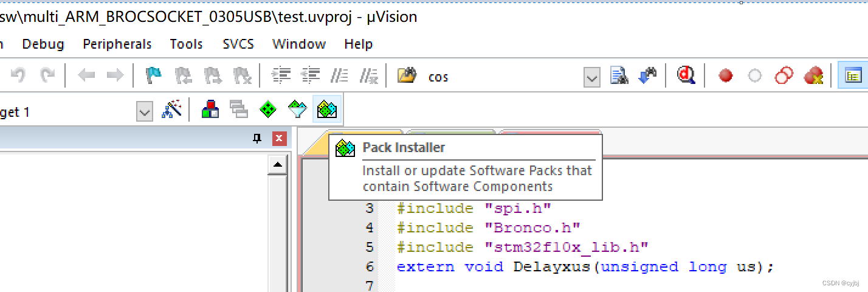Navigate backwards with left arrow icon

86,76
